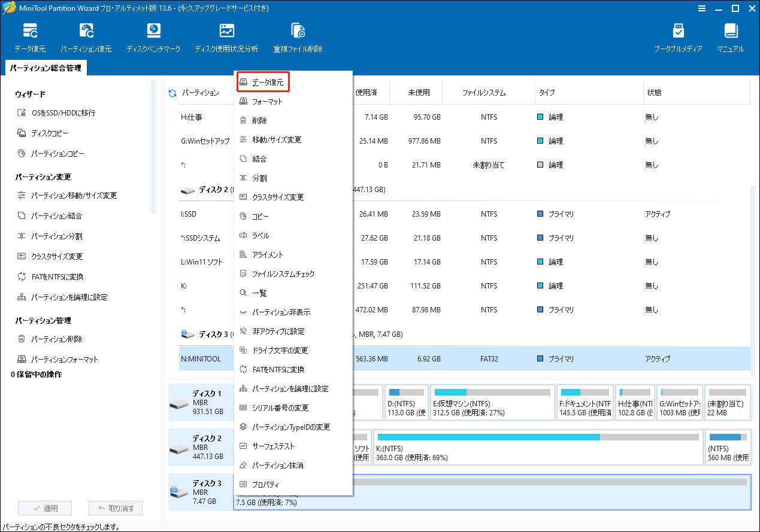The image size is (760, 532).
Task: Open ディスクベンチマーク tool
Action: 153,38
